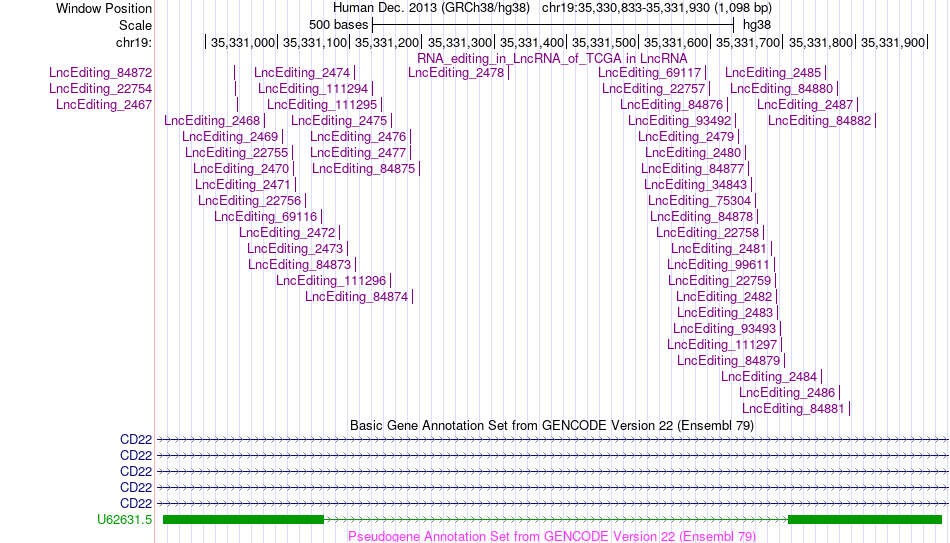Open the Basic Gene Annotation Set GENCODE title
Viewport: 950px width, 543px height.
coord(552,425)
